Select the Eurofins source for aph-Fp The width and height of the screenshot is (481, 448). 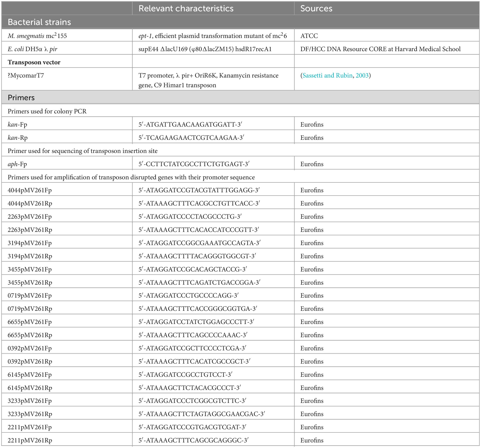312,164
